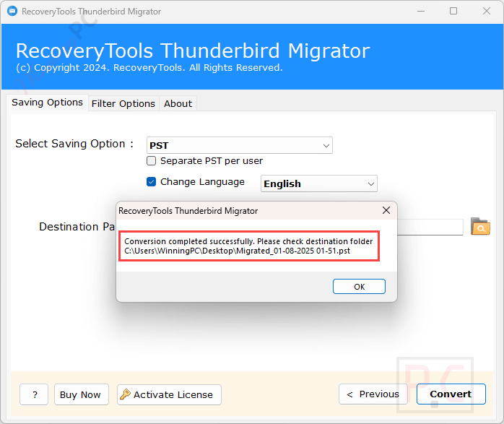Enable Separate PST per user checkbox
This screenshot has height=424, width=504.
coord(152,161)
